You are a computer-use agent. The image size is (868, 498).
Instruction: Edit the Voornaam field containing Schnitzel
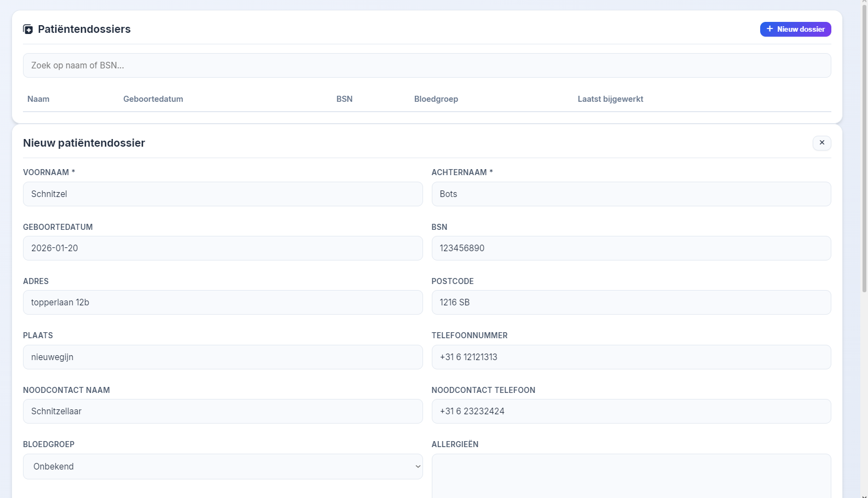coord(223,194)
